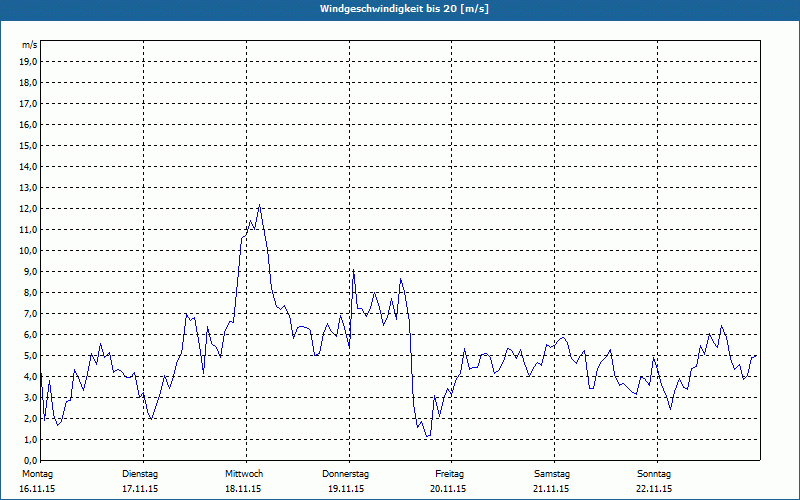Click the date label 16.11.15

(37, 489)
